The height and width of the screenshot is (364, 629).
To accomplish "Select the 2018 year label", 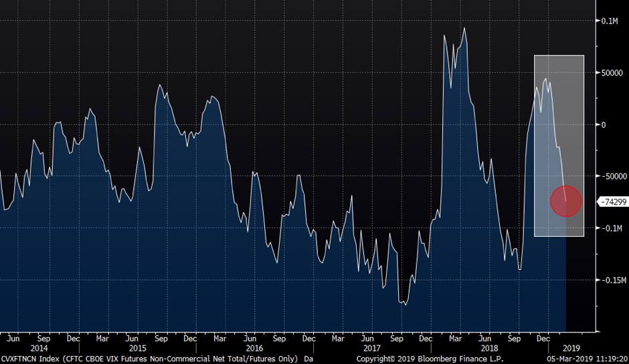I will pos(489,349).
